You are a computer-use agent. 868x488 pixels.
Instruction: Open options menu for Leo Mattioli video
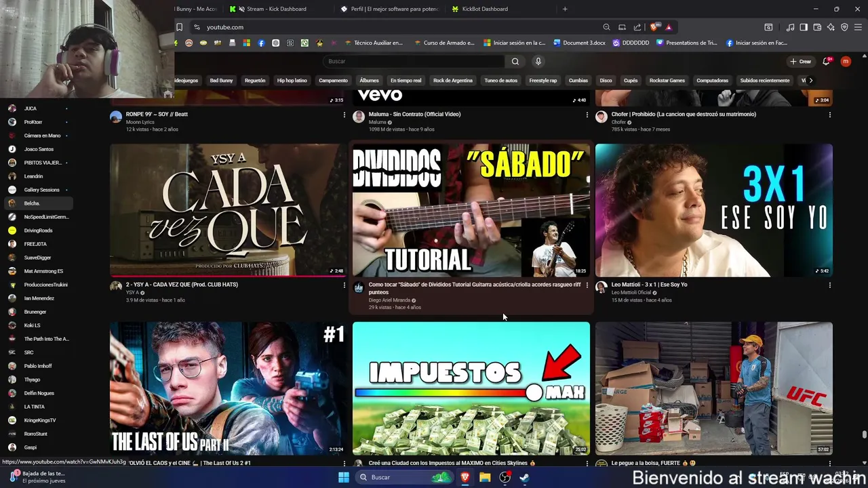pyautogui.click(x=829, y=285)
